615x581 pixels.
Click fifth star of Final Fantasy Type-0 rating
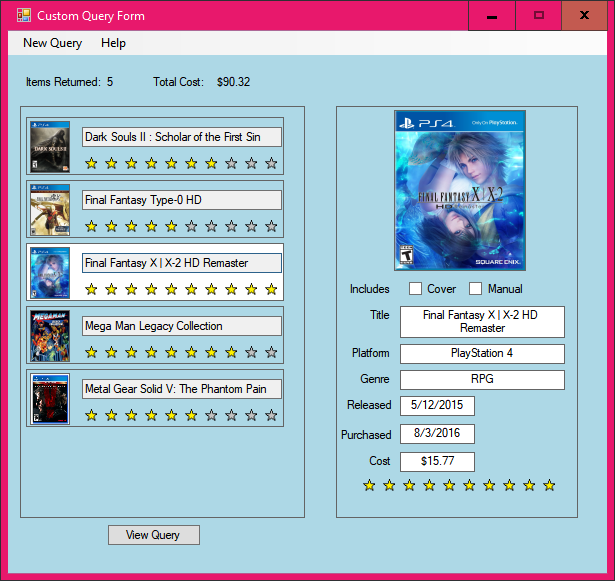click(x=171, y=226)
